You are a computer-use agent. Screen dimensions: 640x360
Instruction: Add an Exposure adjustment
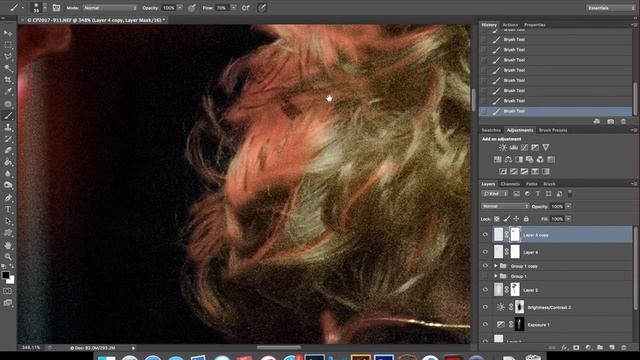[x=535, y=147]
